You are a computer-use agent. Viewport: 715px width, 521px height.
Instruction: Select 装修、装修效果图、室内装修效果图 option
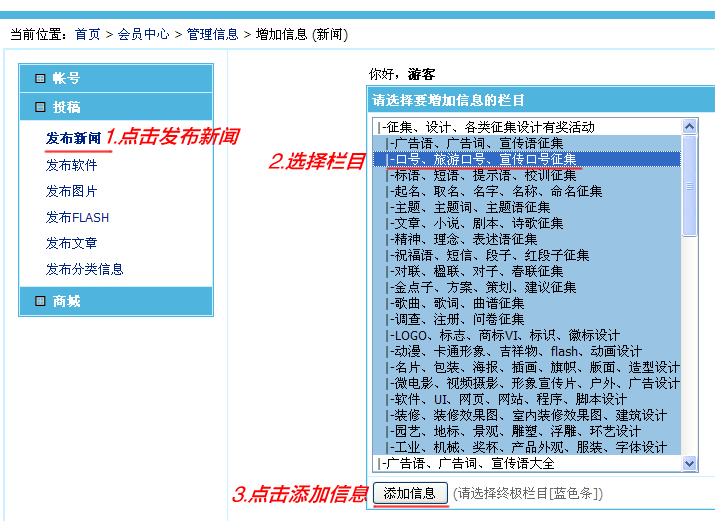(x=527, y=415)
